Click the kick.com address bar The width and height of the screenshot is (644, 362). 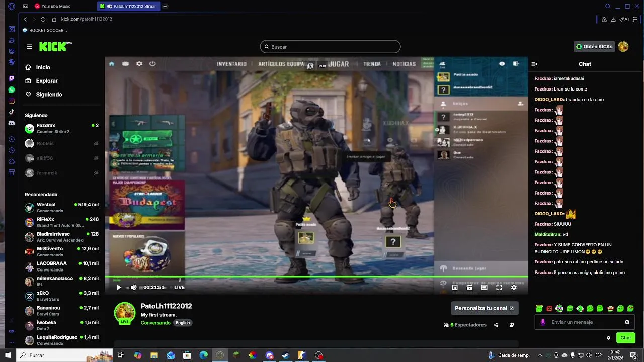86,19
